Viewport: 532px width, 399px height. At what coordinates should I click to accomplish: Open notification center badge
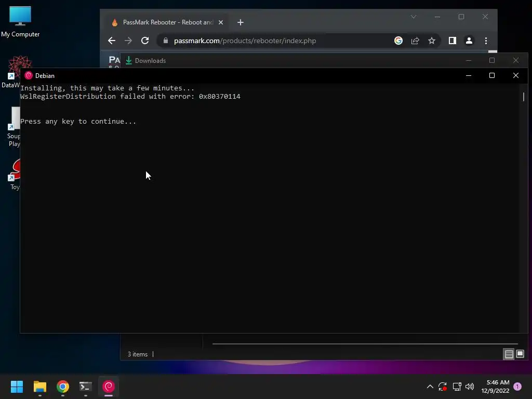tap(517, 387)
